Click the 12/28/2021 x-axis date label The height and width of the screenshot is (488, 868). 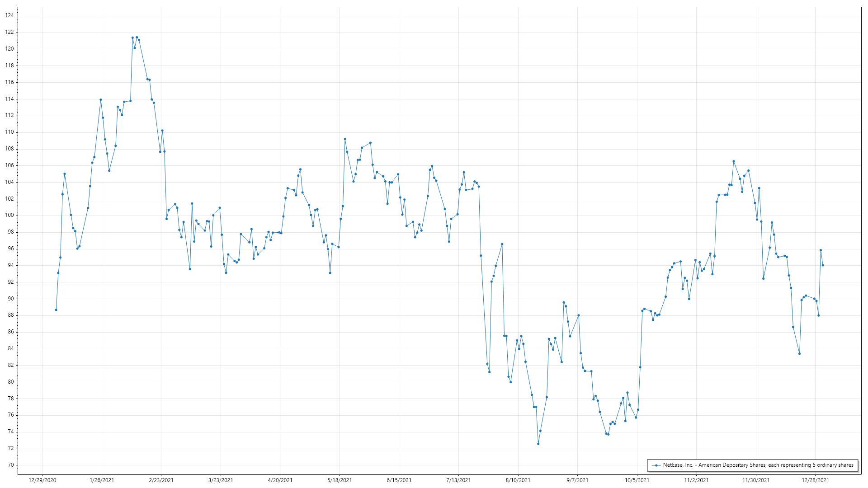click(x=816, y=480)
